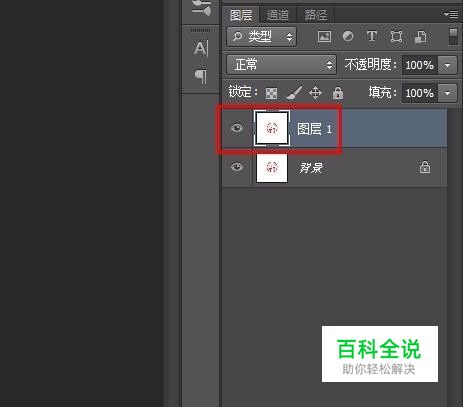Open the 正常 blend mode dropdown

pos(281,65)
